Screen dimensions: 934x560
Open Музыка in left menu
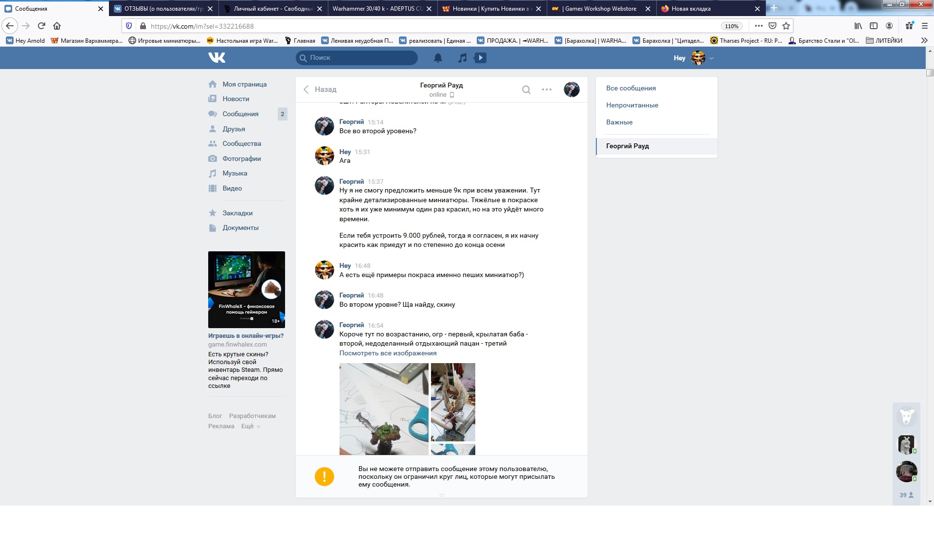pyautogui.click(x=234, y=173)
